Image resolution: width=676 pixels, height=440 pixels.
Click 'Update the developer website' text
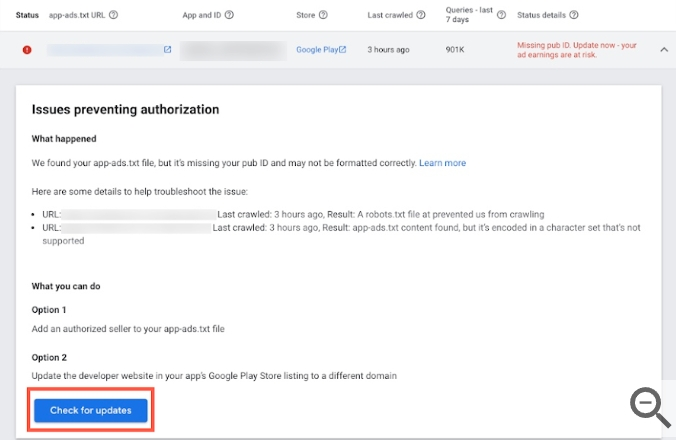click(x=214, y=376)
